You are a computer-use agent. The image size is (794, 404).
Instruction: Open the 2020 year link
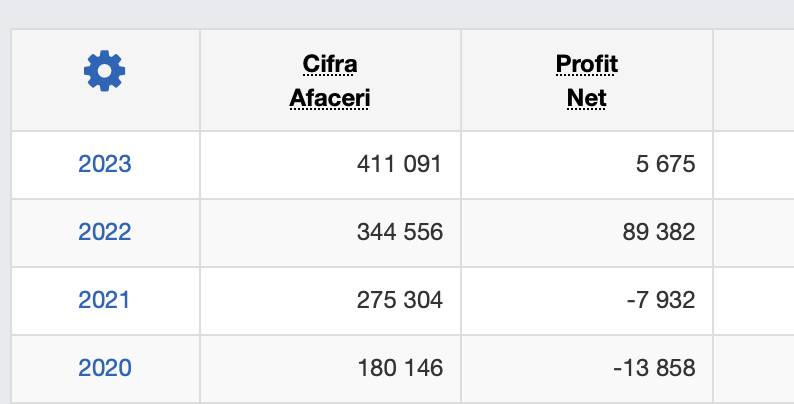pyautogui.click(x=105, y=368)
